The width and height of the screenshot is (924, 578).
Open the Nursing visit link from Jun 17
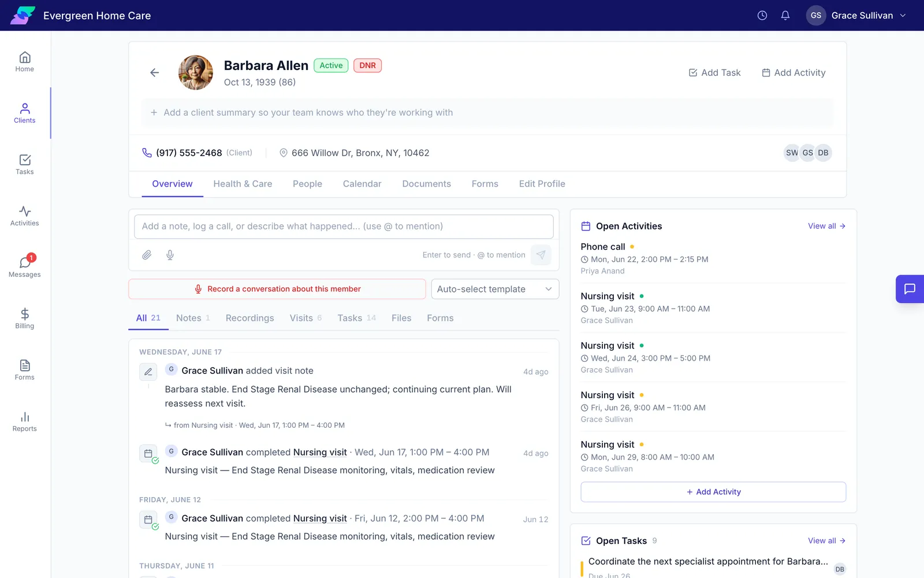(320, 452)
